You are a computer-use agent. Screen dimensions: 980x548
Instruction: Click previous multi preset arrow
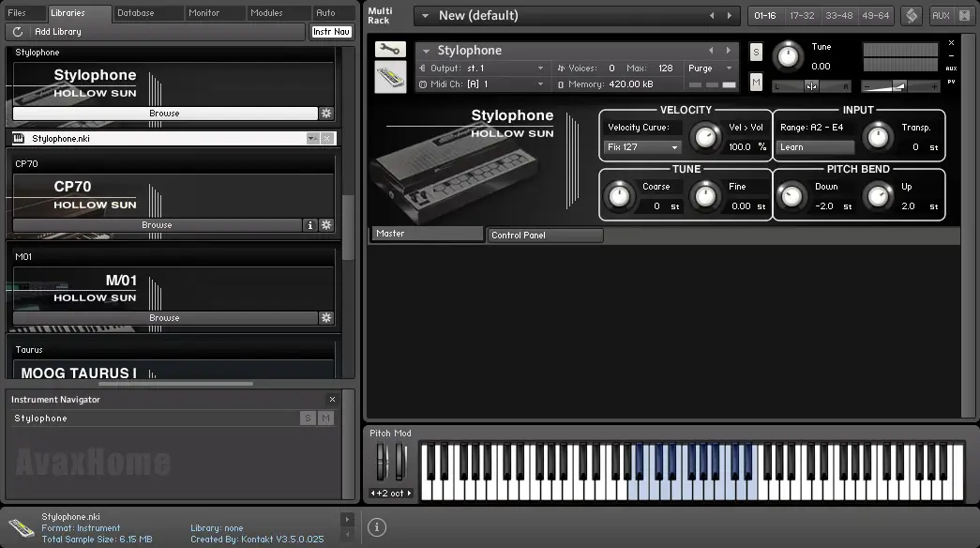point(712,16)
